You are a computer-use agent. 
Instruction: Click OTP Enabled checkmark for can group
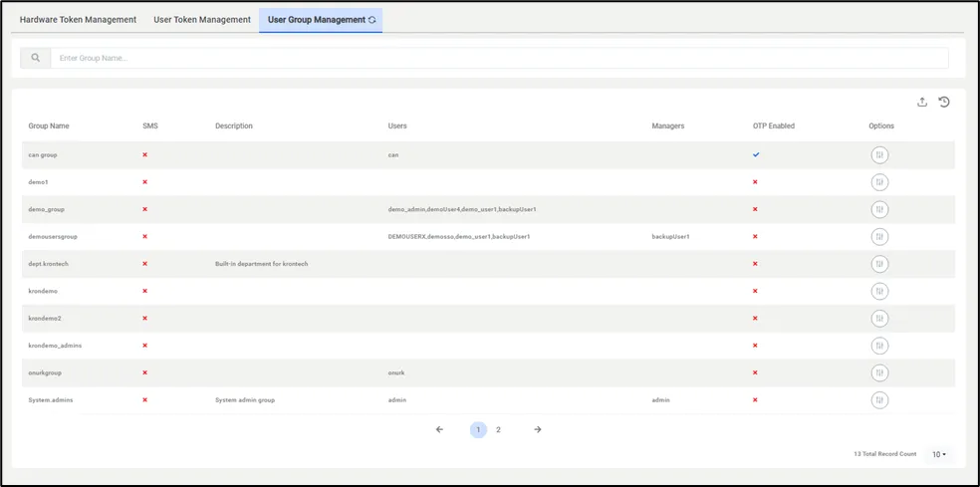[x=756, y=154]
